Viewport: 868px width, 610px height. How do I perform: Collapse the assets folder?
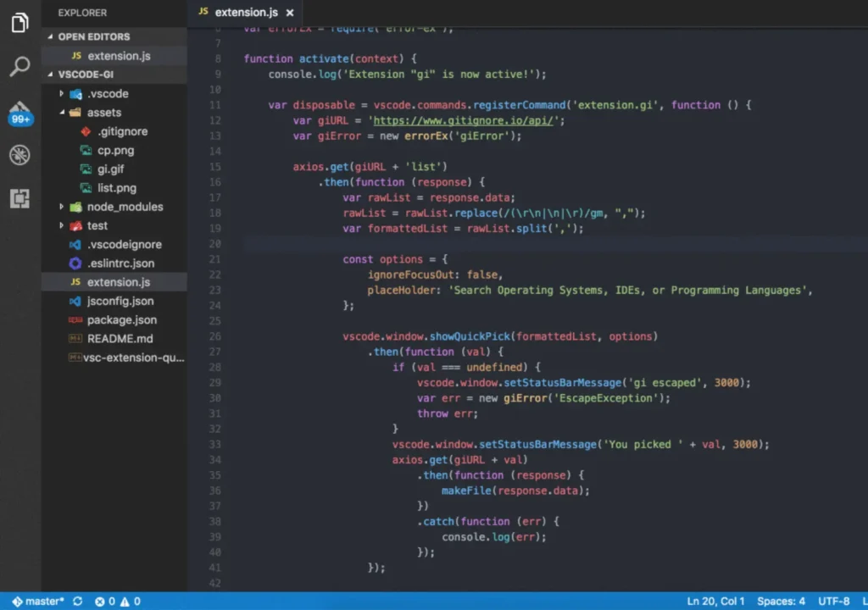pos(103,112)
